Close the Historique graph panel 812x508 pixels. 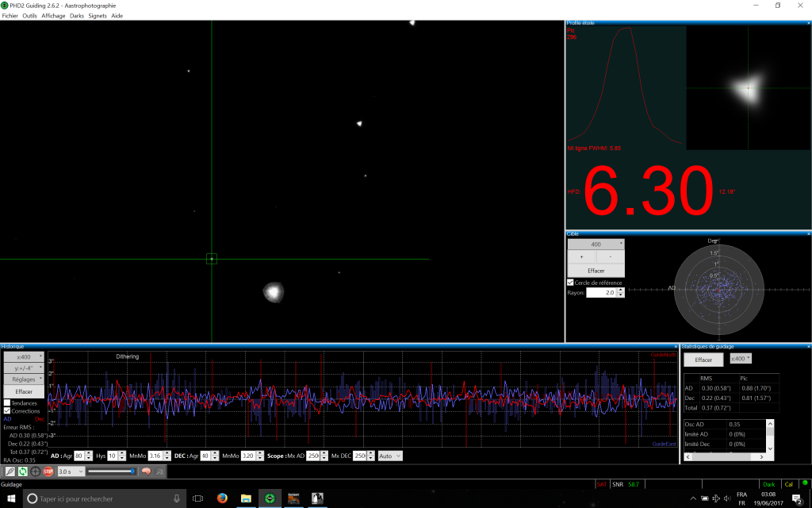pyautogui.click(x=676, y=346)
